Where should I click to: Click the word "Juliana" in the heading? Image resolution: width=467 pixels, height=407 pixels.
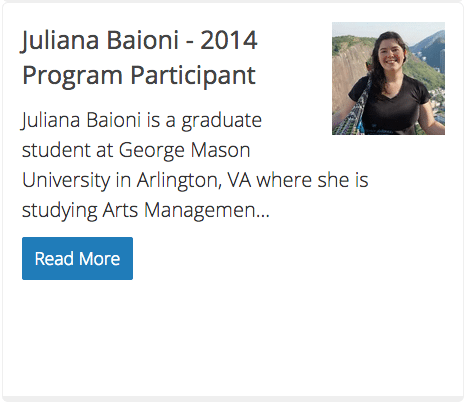pos(60,41)
